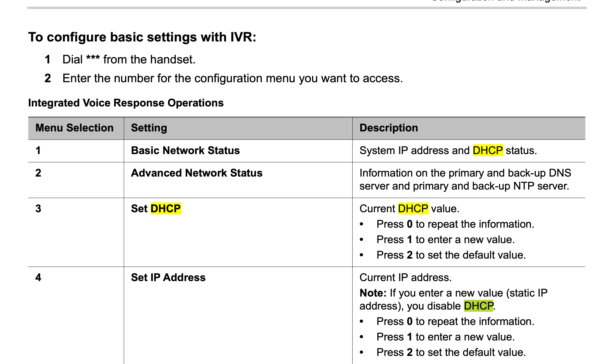The height and width of the screenshot is (364, 603).
Task: Click the DNS and NTP server description text
Action: coord(465,180)
